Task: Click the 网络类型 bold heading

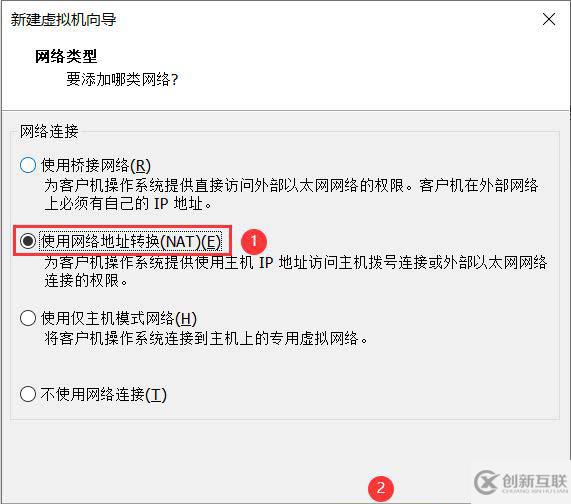Action: tap(66, 56)
